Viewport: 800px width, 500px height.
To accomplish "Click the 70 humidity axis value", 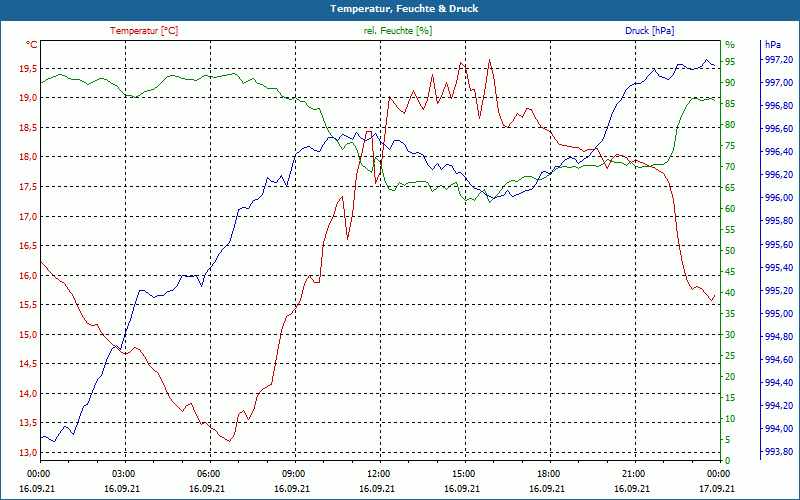I will tap(730, 167).
